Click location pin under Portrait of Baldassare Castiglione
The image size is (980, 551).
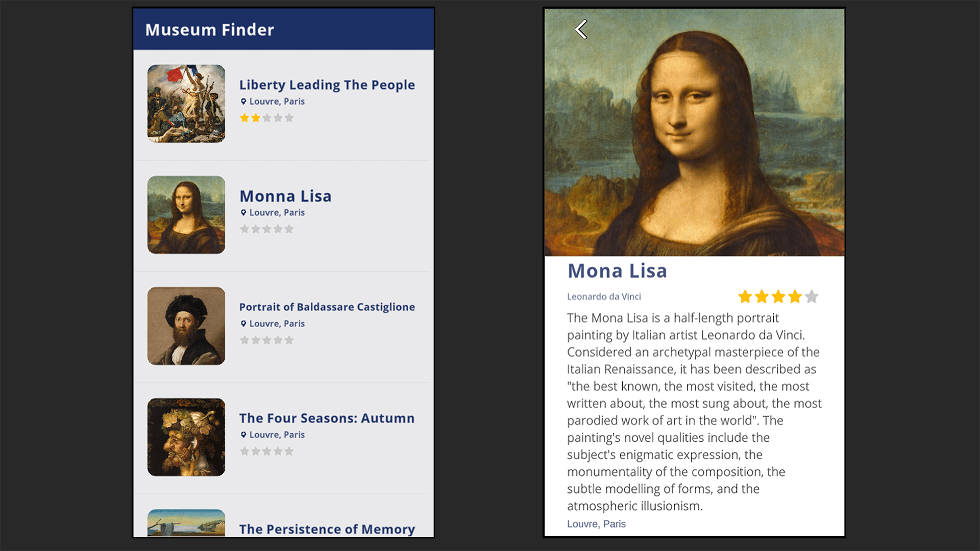point(243,324)
